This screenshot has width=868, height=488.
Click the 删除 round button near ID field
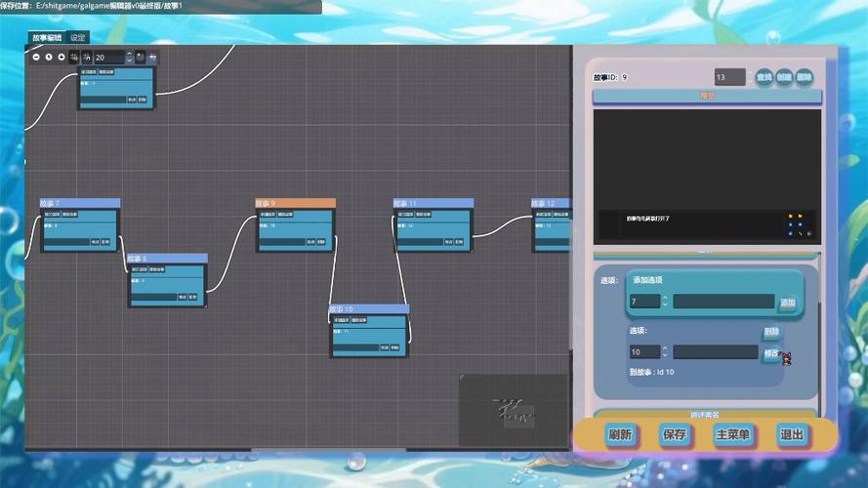[x=804, y=77]
